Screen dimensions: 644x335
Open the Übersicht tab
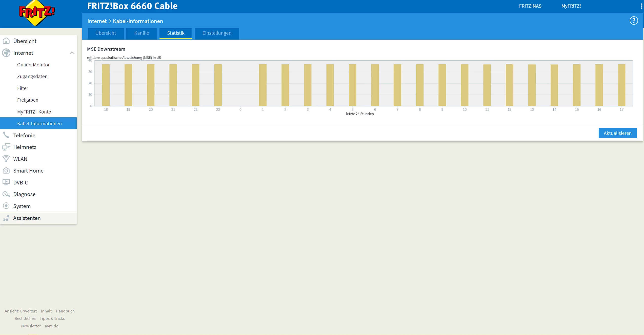(x=106, y=33)
